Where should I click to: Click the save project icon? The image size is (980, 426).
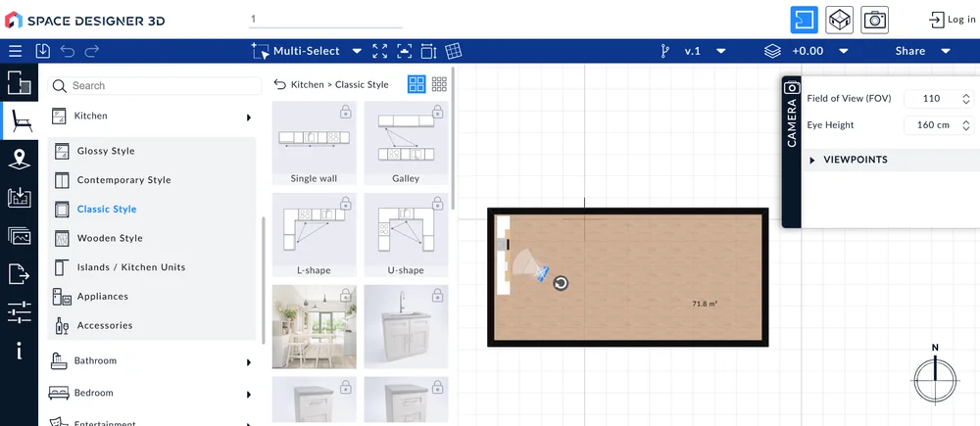(x=42, y=51)
